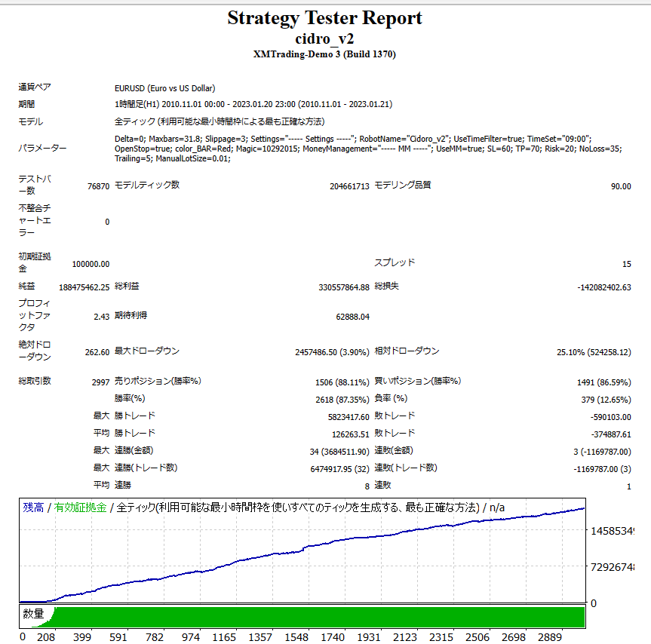Image resolution: width=651 pixels, height=644 pixels.
Task: Click the expected payoff value 62888.04
Action: 352,317
